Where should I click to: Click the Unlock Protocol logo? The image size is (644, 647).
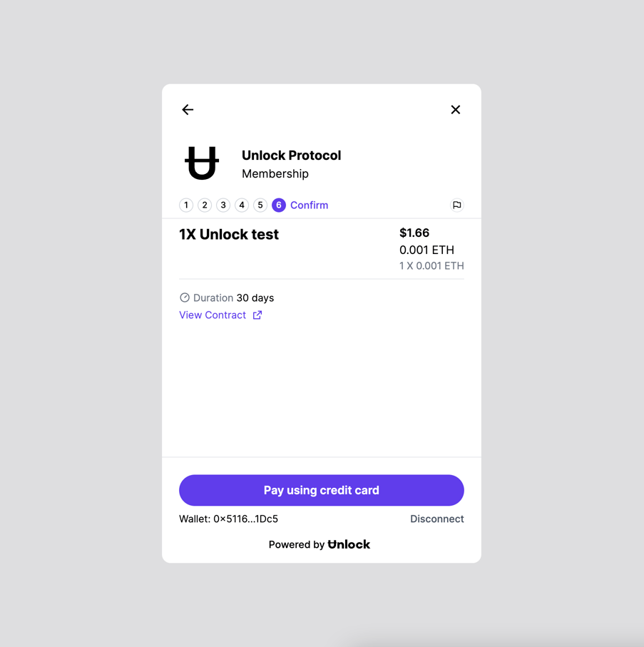(x=202, y=163)
